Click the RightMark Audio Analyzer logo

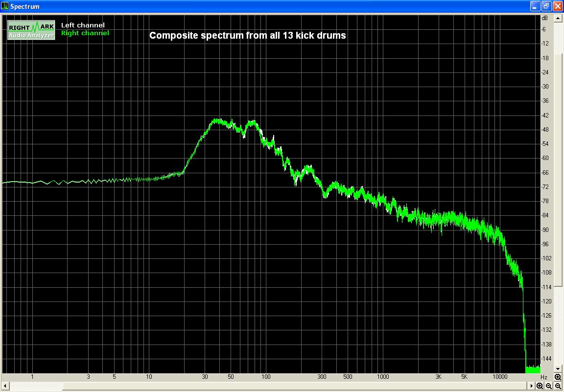coord(31,30)
